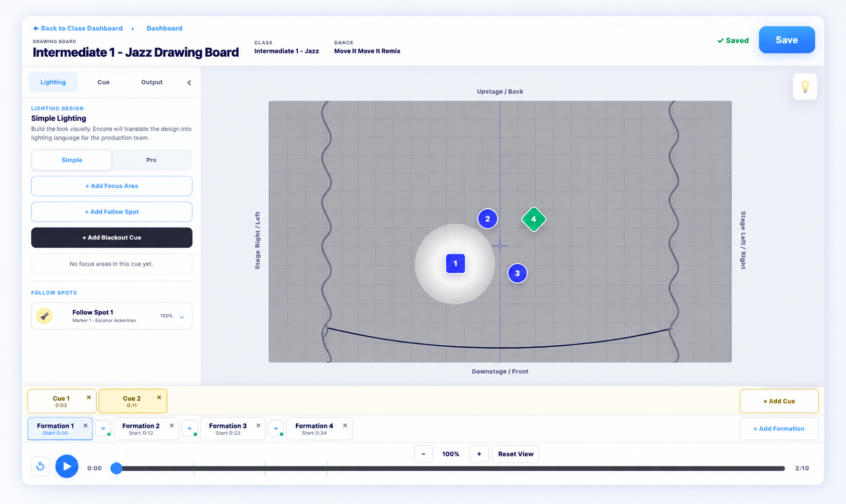
Task: Select dancer marker 3 on stage
Action: click(x=517, y=273)
